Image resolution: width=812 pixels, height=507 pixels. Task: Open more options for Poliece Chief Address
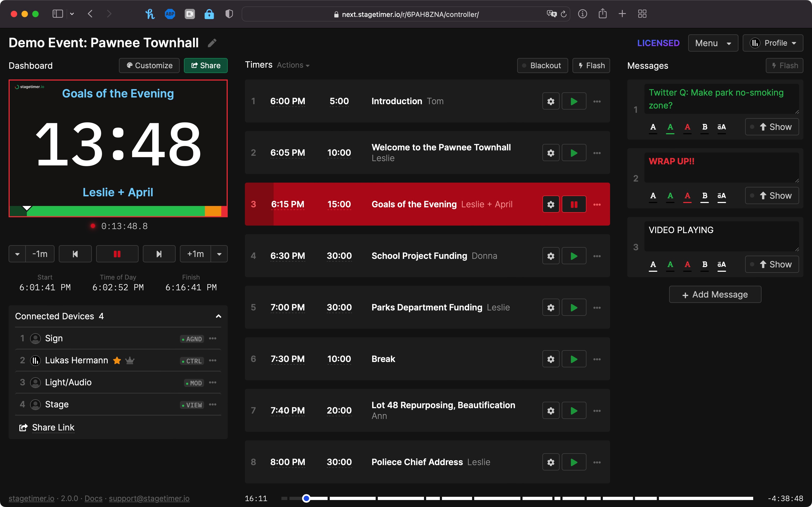pos(597,462)
